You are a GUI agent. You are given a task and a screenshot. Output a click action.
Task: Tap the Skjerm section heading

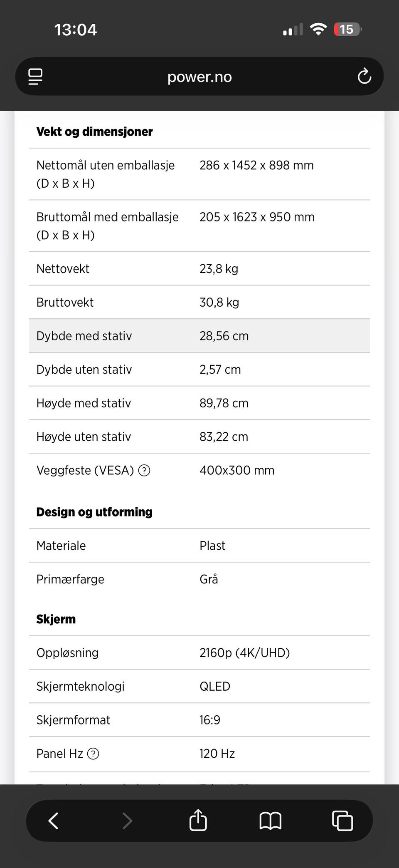tap(56, 619)
